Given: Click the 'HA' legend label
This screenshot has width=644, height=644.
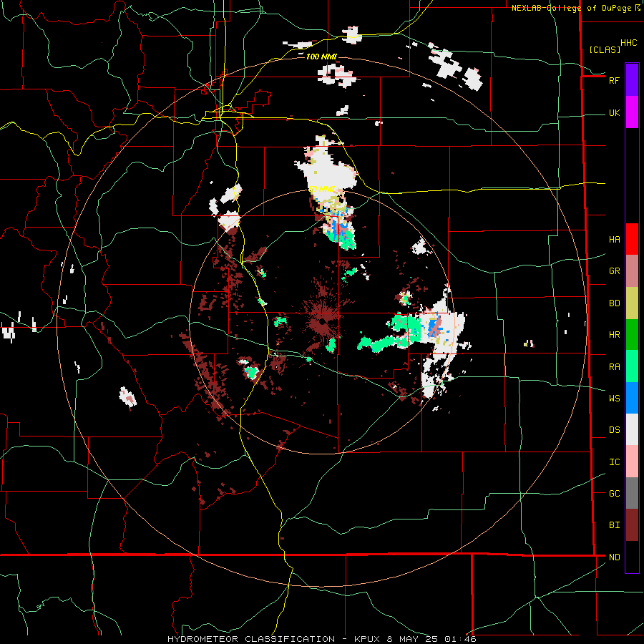Looking at the screenshot, I should pos(614,240).
